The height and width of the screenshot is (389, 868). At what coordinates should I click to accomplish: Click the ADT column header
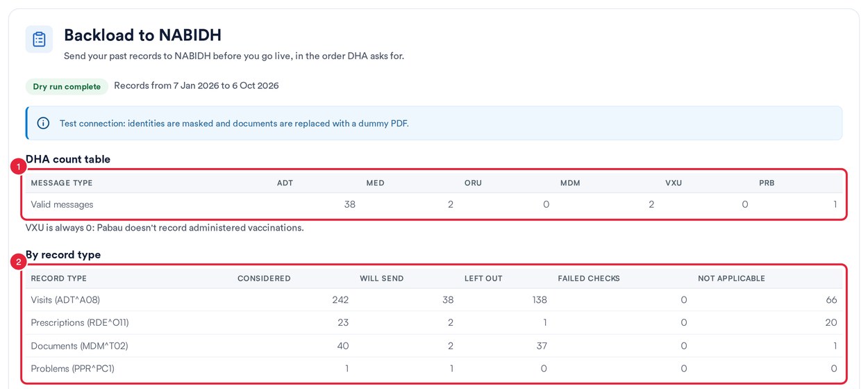click(x=285, y=183)
